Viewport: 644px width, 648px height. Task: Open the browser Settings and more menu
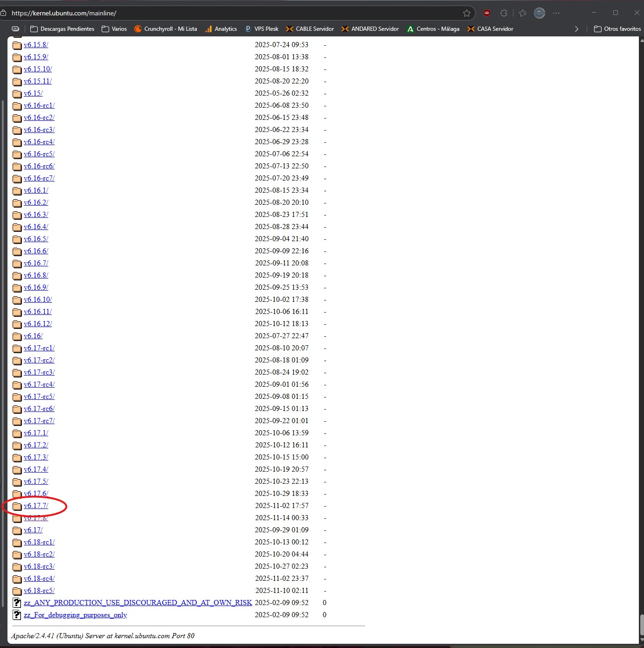556,13
